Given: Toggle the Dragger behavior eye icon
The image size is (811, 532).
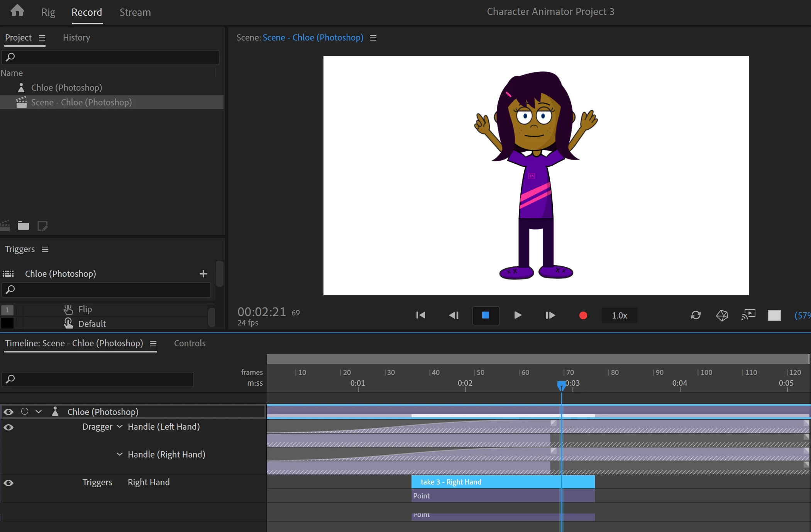Looking at the screenshot, I should (x=8, y=427).
